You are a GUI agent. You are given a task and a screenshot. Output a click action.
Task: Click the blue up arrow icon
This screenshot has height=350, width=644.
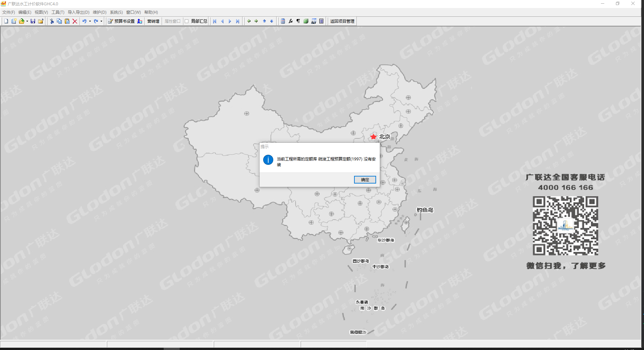[264, 21]
